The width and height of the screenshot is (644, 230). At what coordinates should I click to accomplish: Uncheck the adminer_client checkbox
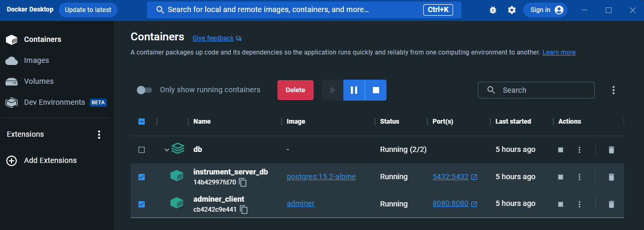pos(142,204)
